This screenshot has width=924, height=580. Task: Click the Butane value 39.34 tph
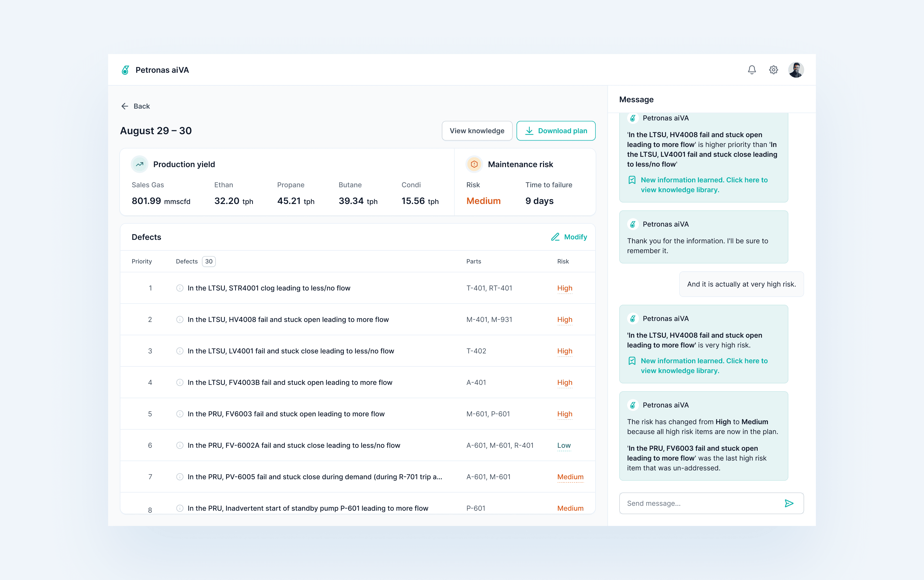(x=358, y=201)
